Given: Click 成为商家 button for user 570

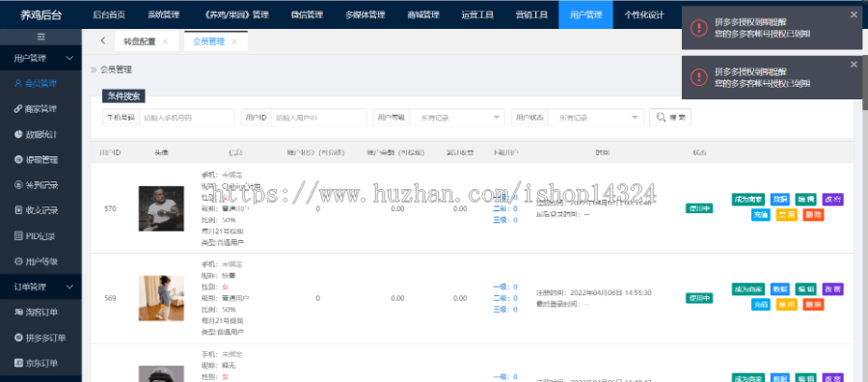Looking at the screenshot, I should coord(747,200).
